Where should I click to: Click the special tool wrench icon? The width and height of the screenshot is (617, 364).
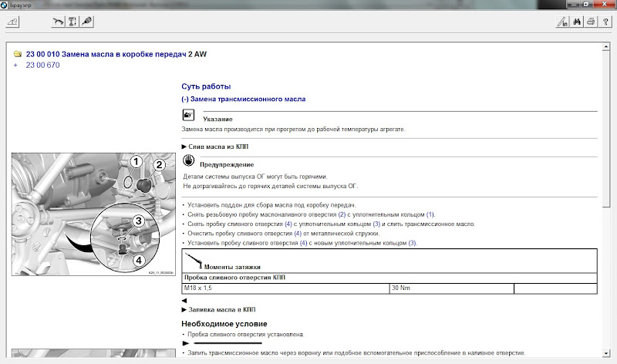[87, 22]
